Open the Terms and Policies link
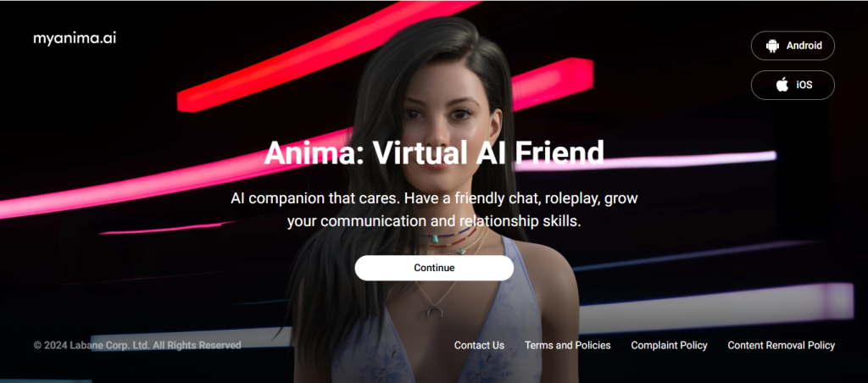This screenshot has height=383, width=868. pos(567,346)
